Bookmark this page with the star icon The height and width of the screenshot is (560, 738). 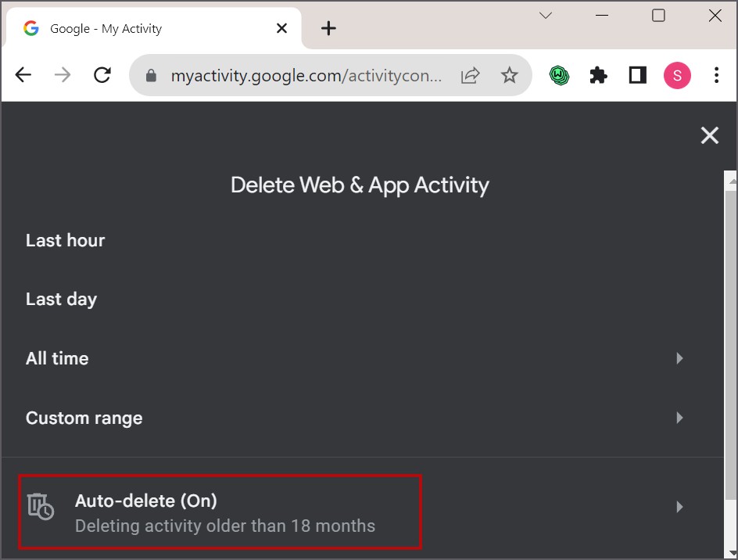tap(509, 75)
